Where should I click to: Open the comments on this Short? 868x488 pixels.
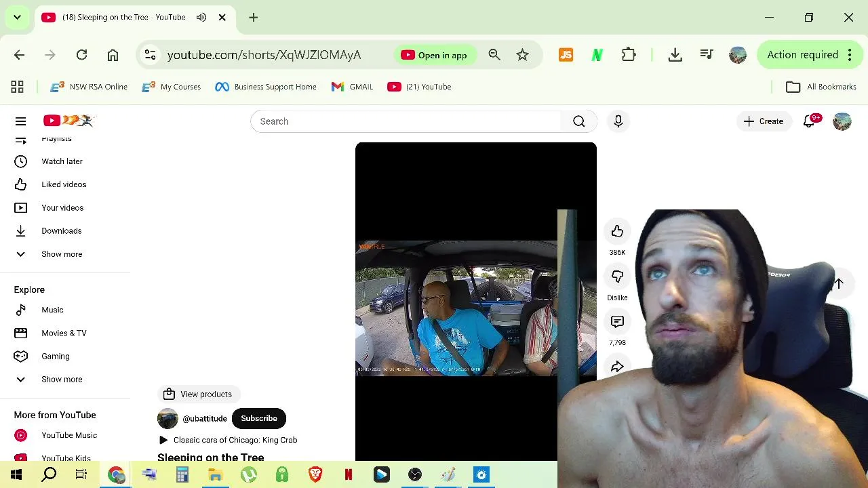tap(617, 322)
